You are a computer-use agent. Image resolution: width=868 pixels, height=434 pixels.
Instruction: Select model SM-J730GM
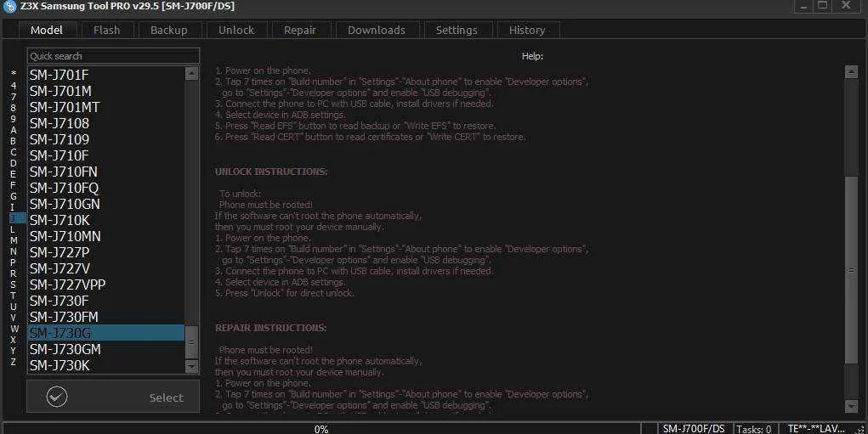coord(105,349)
